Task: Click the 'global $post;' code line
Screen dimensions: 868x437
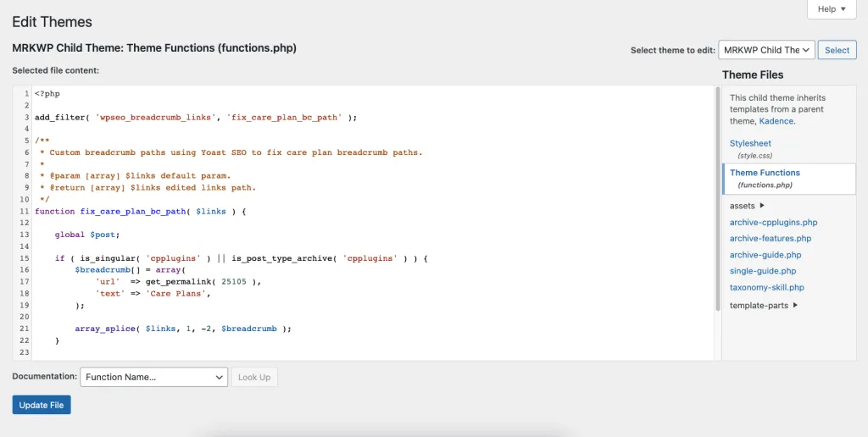Action: (87, 235)
